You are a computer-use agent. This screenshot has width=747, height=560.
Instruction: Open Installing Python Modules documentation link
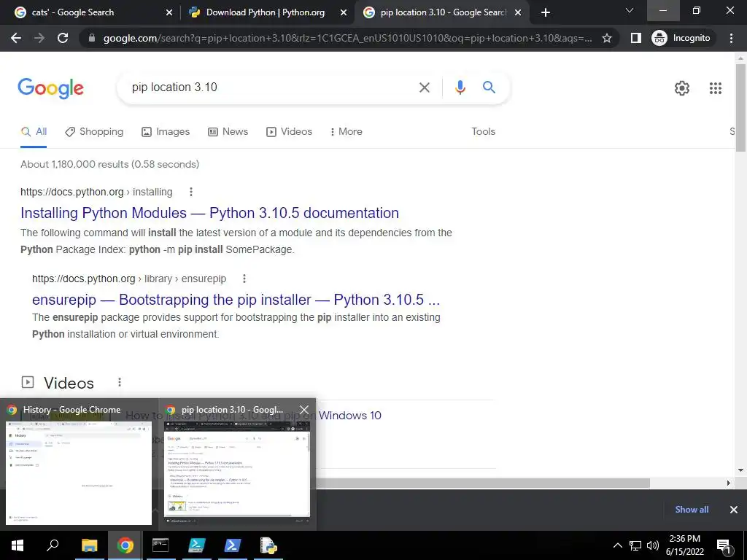[209, 213]
